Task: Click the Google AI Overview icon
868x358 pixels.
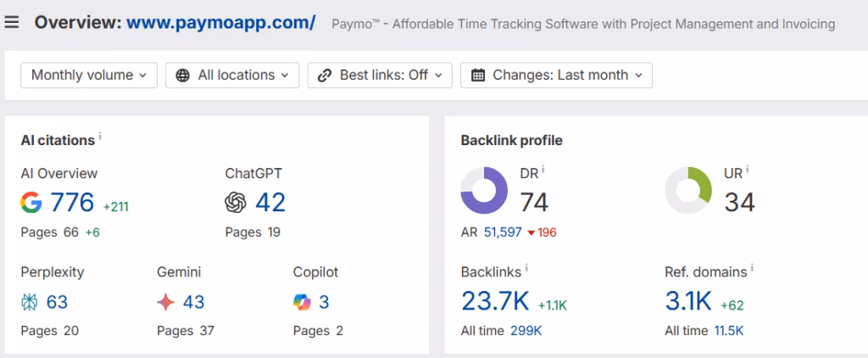Action: coord(31,203)
